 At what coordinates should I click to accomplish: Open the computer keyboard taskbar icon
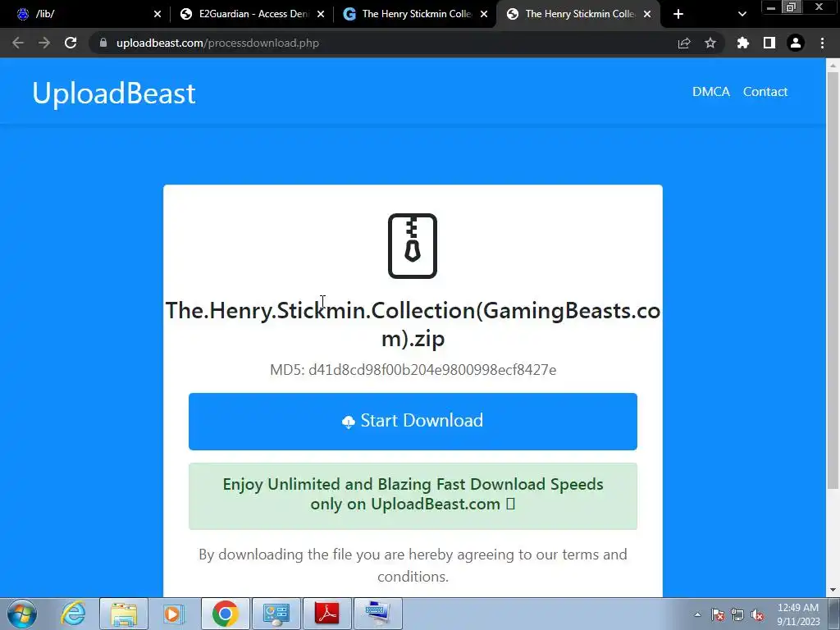[378, 614]
